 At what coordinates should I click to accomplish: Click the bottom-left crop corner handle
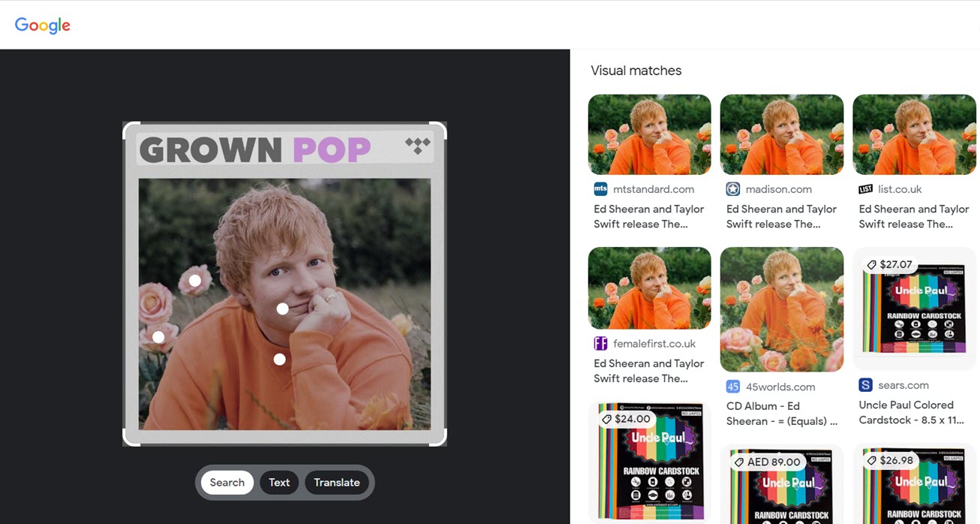point(131,438)
